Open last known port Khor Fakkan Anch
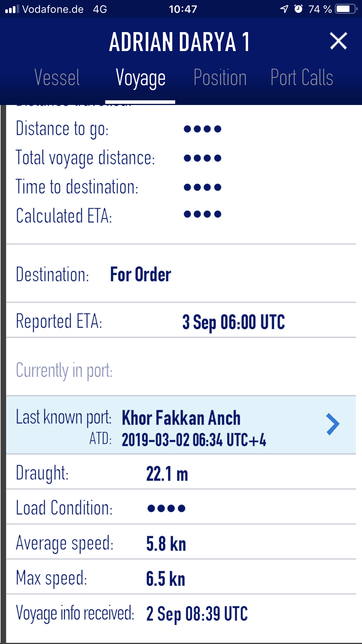This screenshot has height=644, width=362. (x=181, y=425)
